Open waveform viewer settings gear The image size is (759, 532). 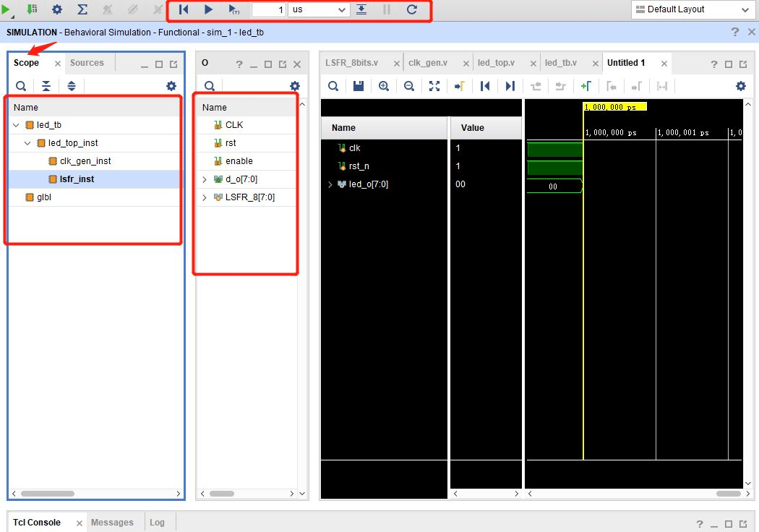[x=740, y=85]
